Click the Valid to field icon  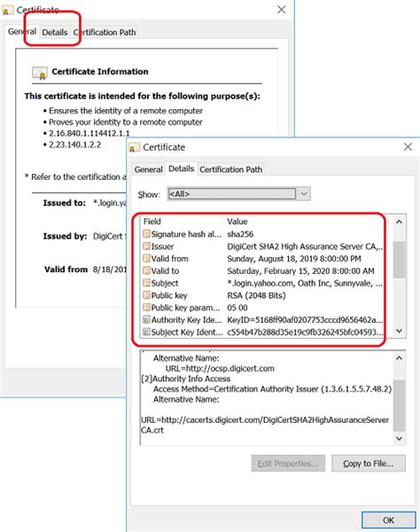[x=146, y=270]
